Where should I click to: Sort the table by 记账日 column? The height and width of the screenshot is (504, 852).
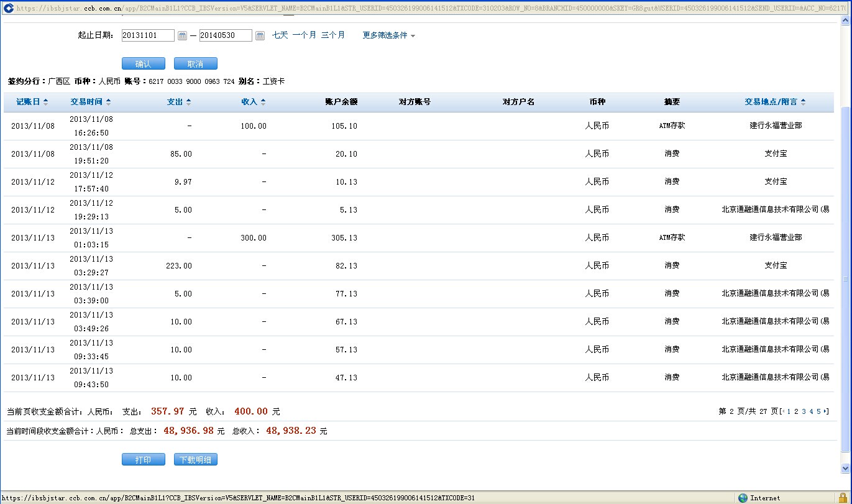click(x=32, y=102)
